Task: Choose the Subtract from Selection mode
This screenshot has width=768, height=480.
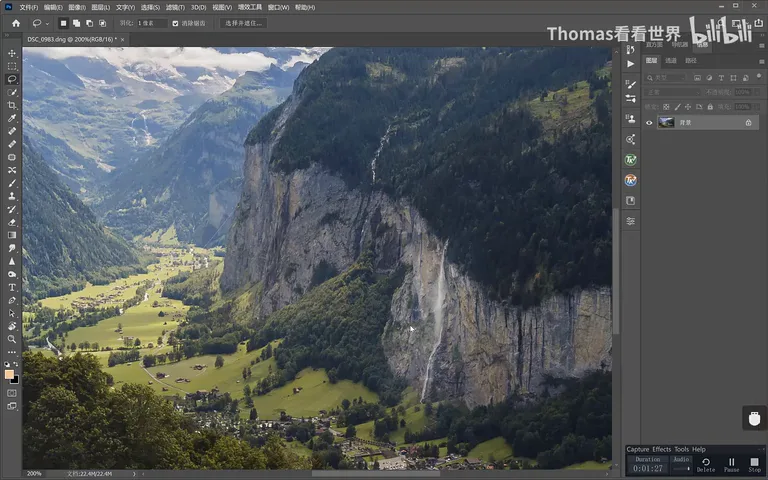Action: pyautogui.click(x=89, y=23)
